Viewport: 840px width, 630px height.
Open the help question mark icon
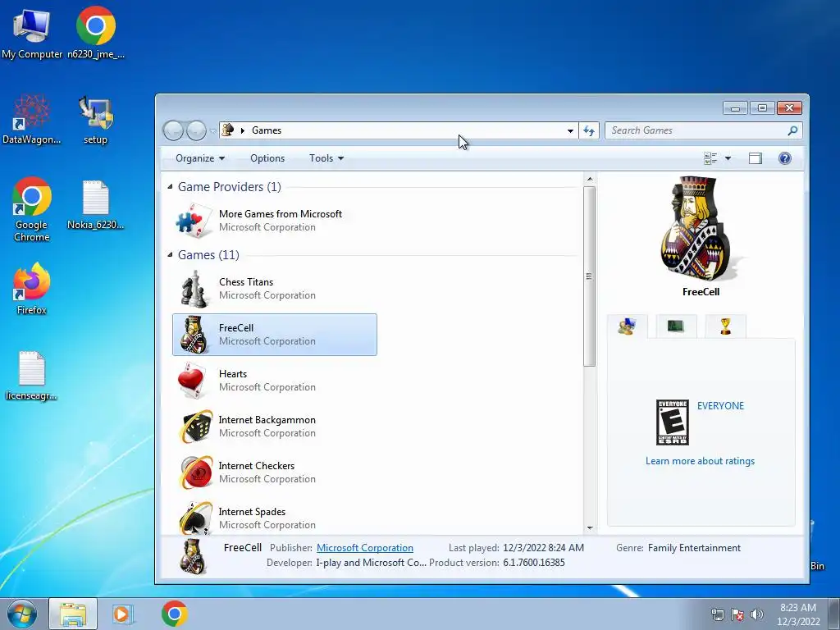(785, 158)
